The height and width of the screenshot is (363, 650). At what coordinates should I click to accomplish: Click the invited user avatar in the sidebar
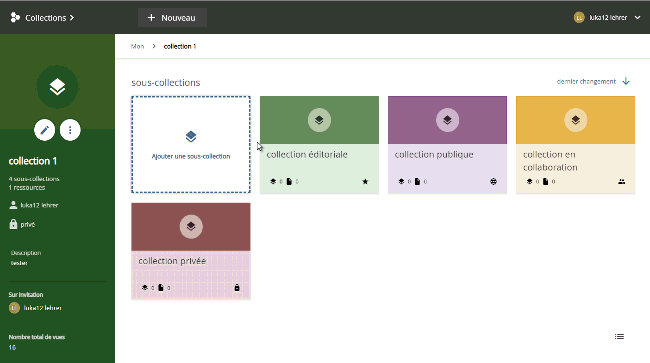click(x=14, y=308)
